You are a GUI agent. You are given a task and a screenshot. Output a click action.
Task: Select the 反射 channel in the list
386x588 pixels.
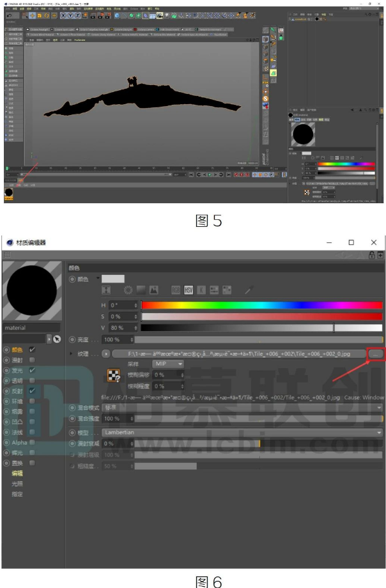pyautogui.click(x=17, y=391)
